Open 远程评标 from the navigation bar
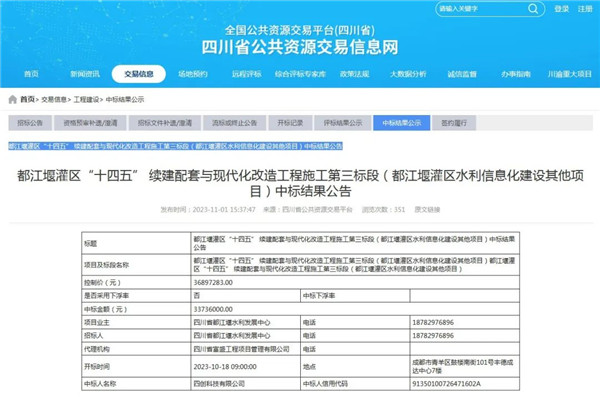The width and height of the screenshot is (600, 400). (x=246, y=74)
